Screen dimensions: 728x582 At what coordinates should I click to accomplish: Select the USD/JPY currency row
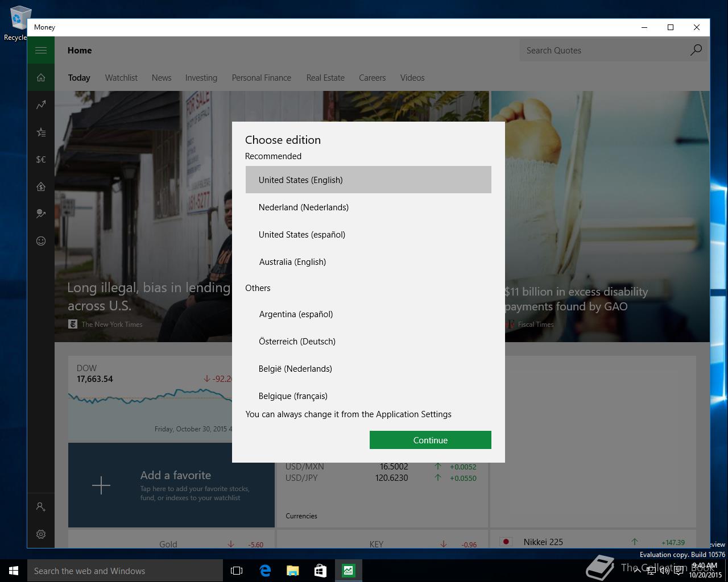(381, 478)
